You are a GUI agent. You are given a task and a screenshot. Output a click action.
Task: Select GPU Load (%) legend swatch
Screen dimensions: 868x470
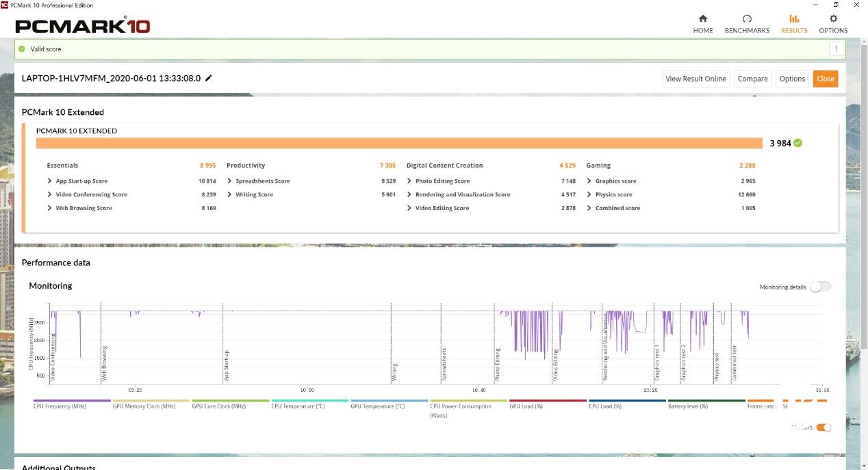[548, 401]
